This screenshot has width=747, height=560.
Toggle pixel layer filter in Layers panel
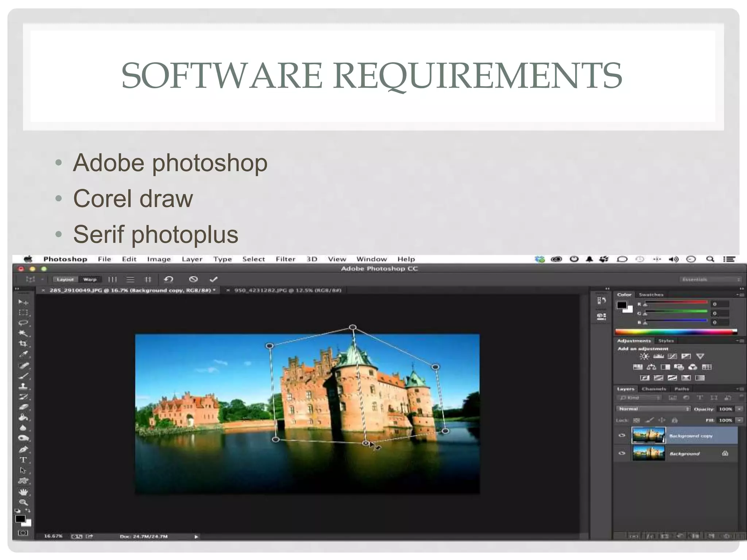pos(673,398)
